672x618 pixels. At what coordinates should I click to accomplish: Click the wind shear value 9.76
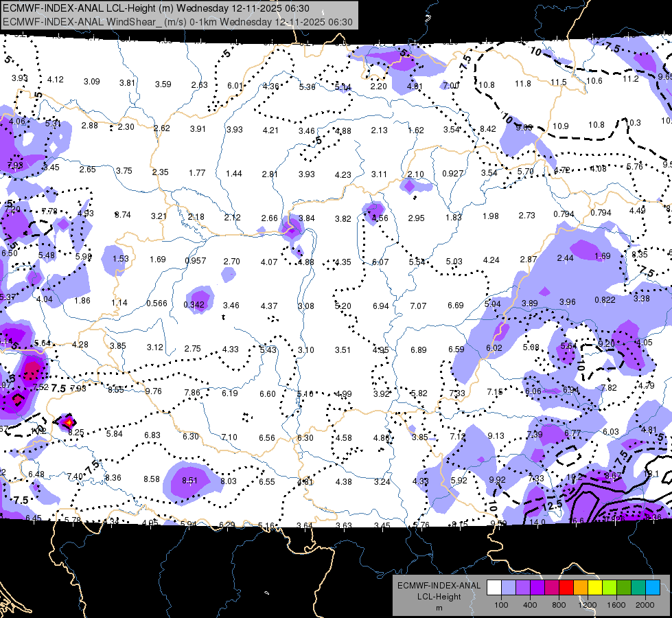pos(154,391)
